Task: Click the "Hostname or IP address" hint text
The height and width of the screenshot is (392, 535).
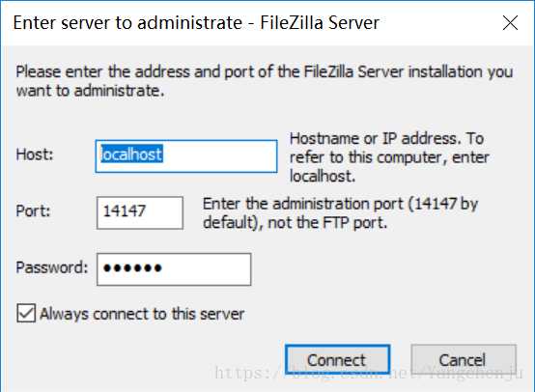Action: point(374,138)
